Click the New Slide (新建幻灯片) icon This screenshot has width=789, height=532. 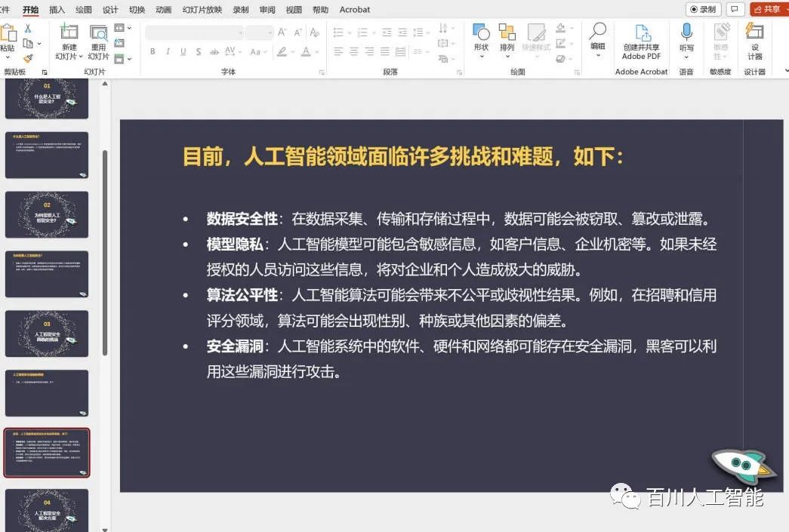[69, 38]
